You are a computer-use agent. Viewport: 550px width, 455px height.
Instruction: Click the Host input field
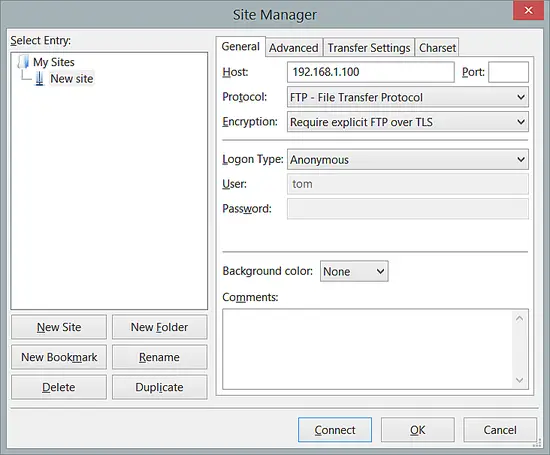tap(371, 72)
